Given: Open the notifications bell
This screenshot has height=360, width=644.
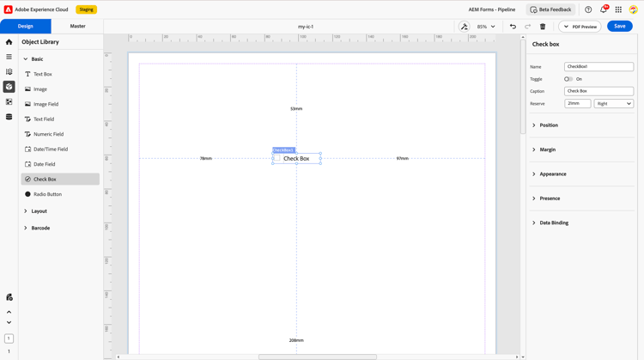Looking at the screenshot, I should (604, 9).
